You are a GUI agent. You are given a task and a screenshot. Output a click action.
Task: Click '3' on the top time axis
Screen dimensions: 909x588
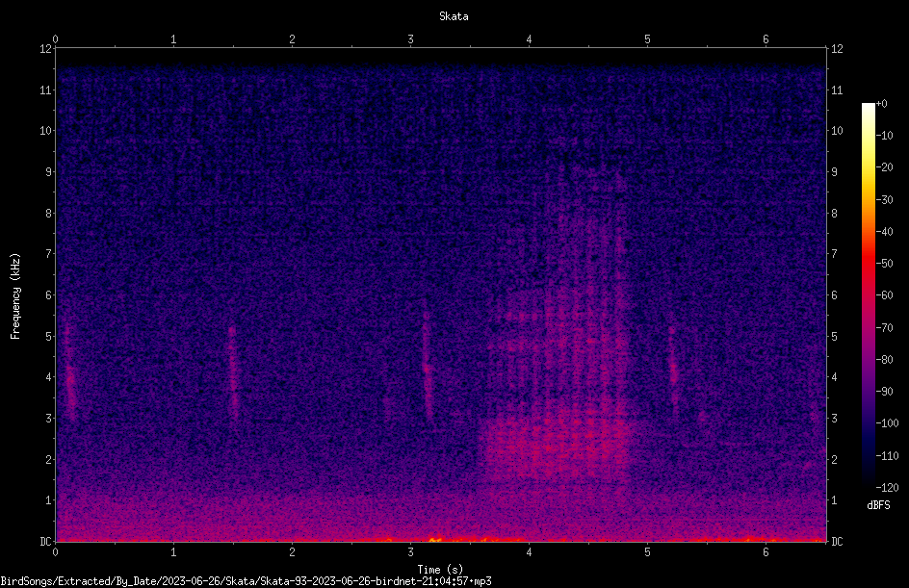click(x=410, y=38)
